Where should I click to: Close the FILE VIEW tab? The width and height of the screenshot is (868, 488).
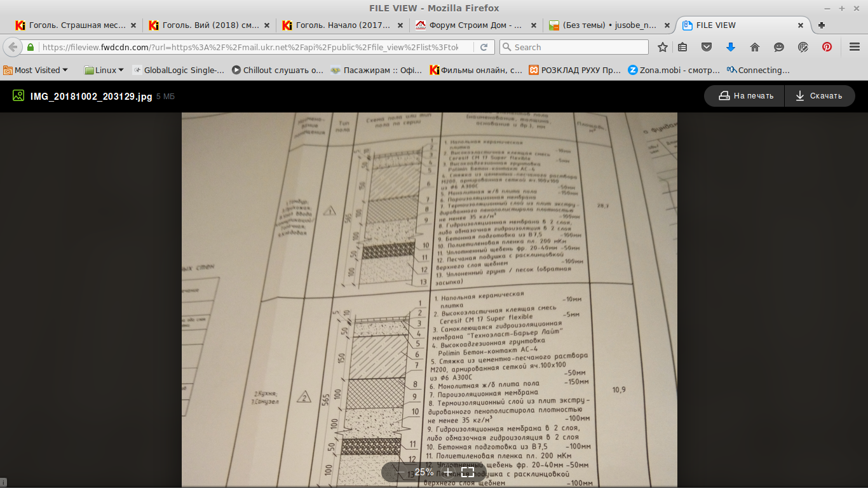[x=801, y=25]
